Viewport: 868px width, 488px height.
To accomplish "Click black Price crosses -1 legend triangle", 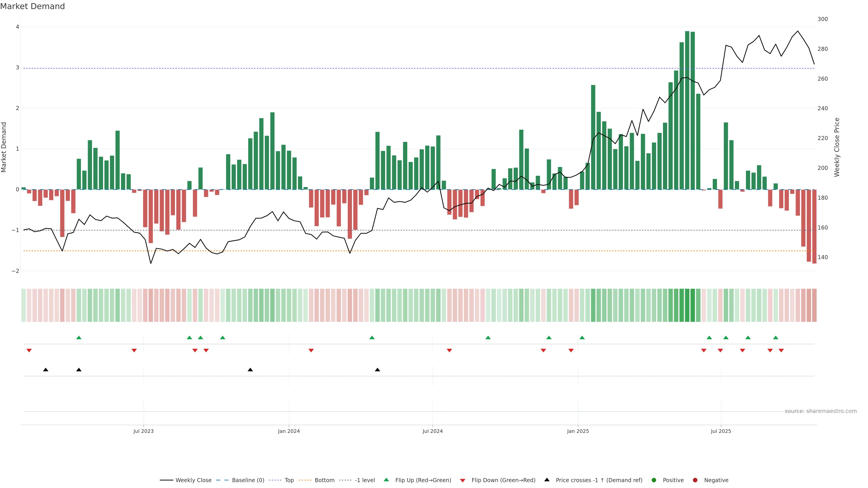I will pos(547,480).
